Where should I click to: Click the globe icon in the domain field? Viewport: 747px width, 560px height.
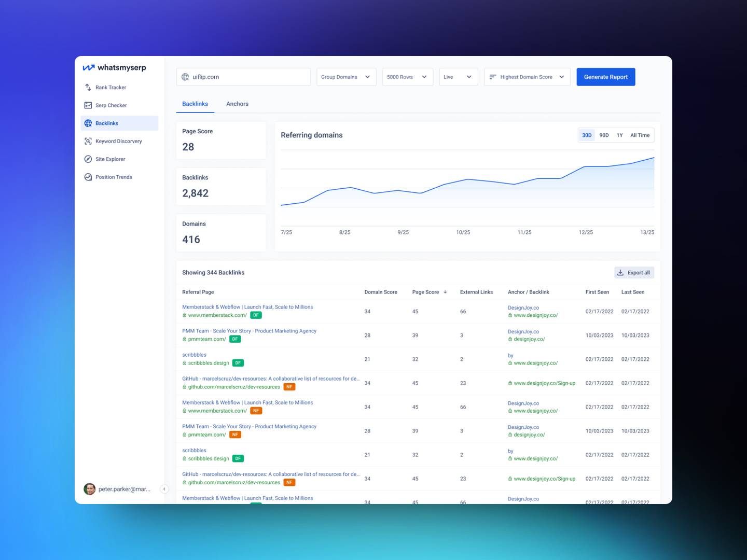[x=185, y=77]
